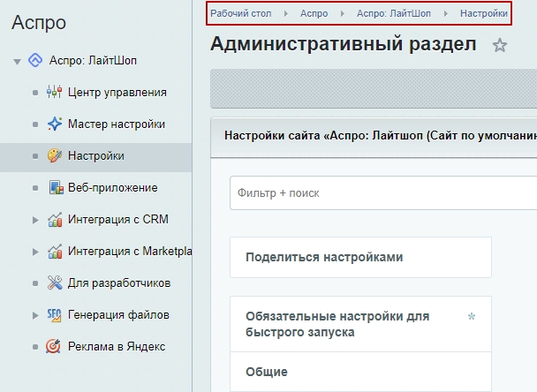Screen dimensions: 537x392
Task: Open Общие settings section
Action: tap(360, 372)
